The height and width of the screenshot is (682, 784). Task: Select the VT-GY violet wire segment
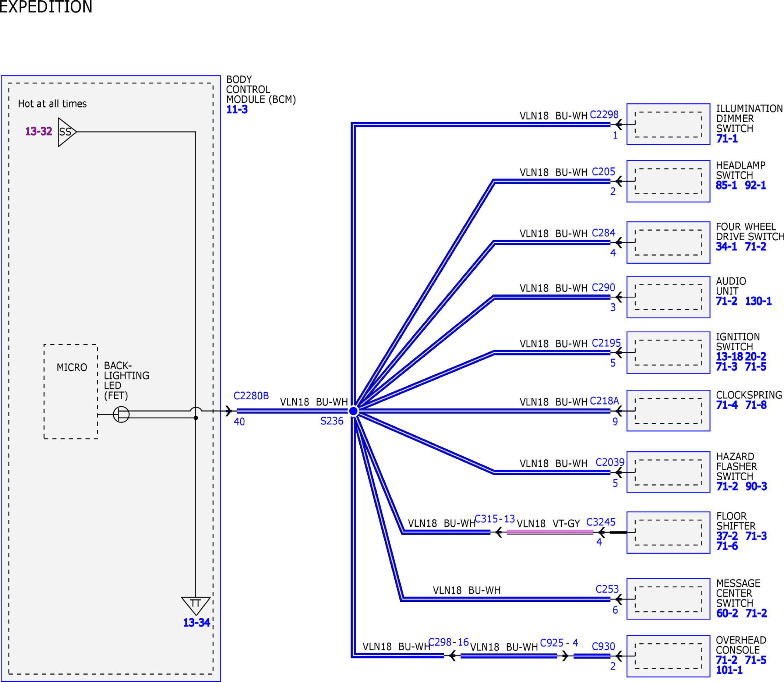550,533
